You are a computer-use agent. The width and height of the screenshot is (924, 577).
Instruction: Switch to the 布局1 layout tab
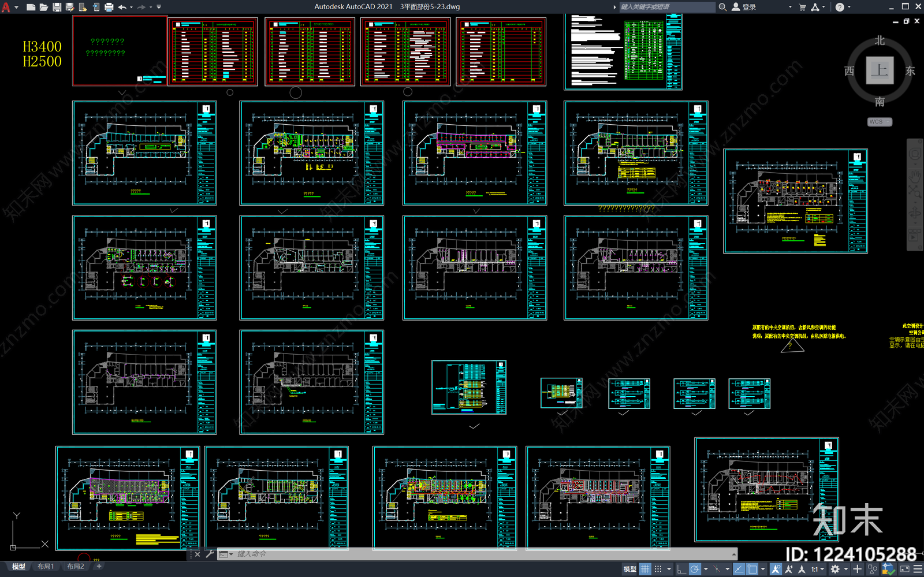(46, 567)
